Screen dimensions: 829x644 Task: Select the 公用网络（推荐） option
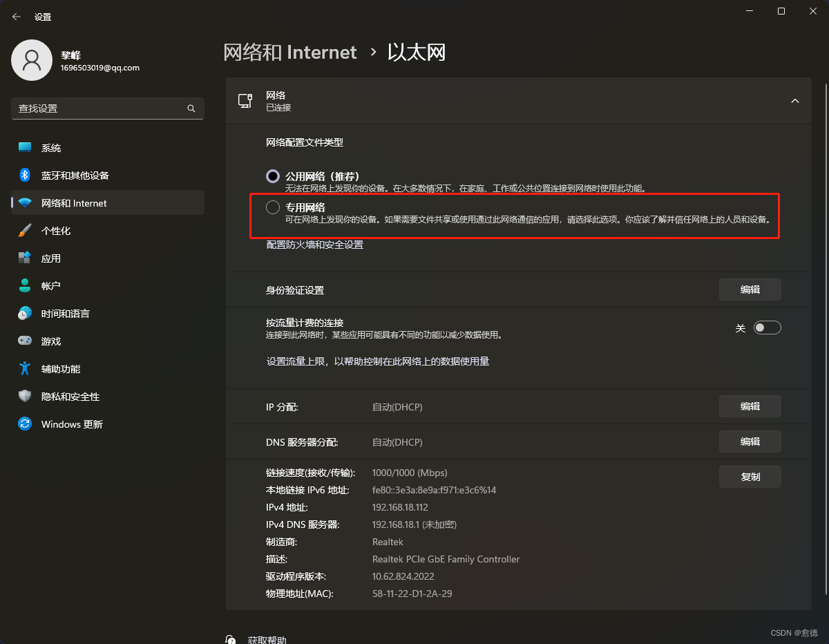coord(272,176)
